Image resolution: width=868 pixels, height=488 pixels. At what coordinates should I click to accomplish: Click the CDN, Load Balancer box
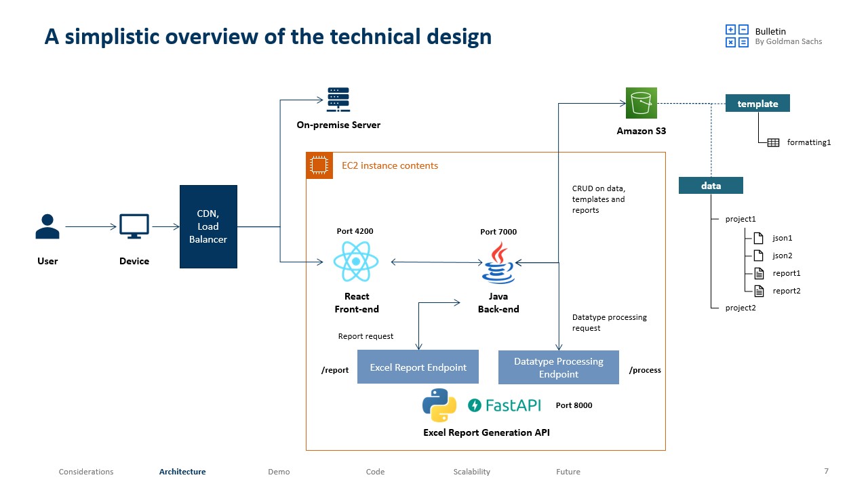click(208, 226)
